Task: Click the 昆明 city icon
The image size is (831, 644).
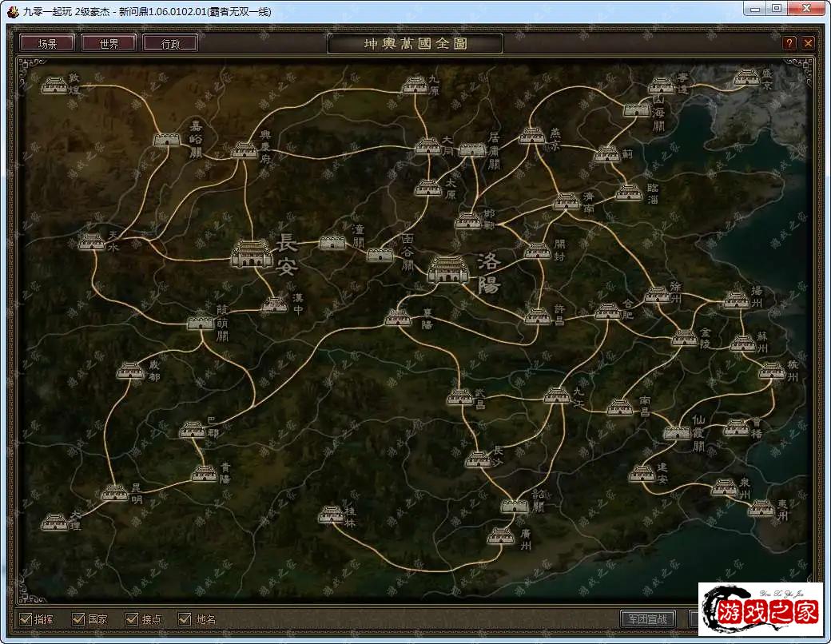Action: [x=115, y=492]
